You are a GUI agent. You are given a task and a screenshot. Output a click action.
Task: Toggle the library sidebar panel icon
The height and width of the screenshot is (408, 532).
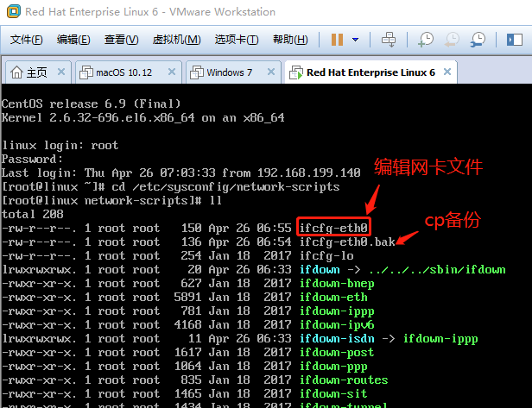click(515, 40)
